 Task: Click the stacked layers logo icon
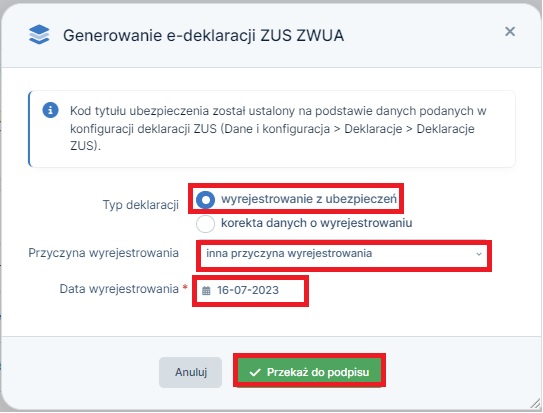pos(39,35)
